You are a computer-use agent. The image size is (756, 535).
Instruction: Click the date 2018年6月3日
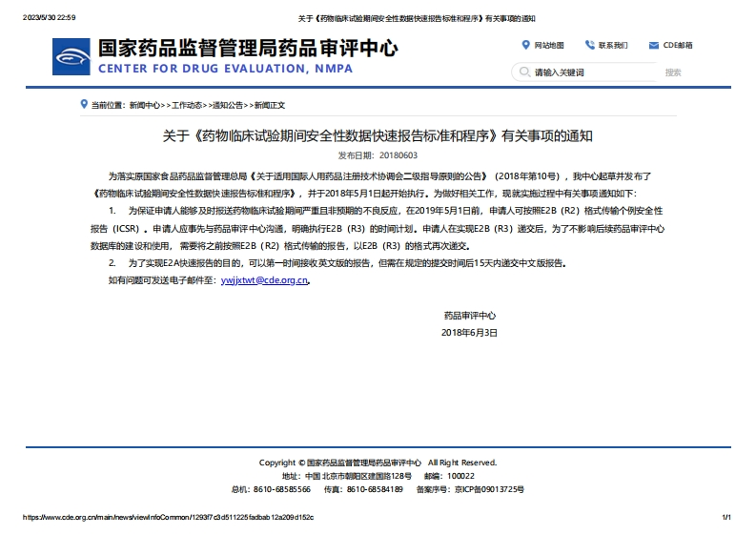[x=470, y=333]
